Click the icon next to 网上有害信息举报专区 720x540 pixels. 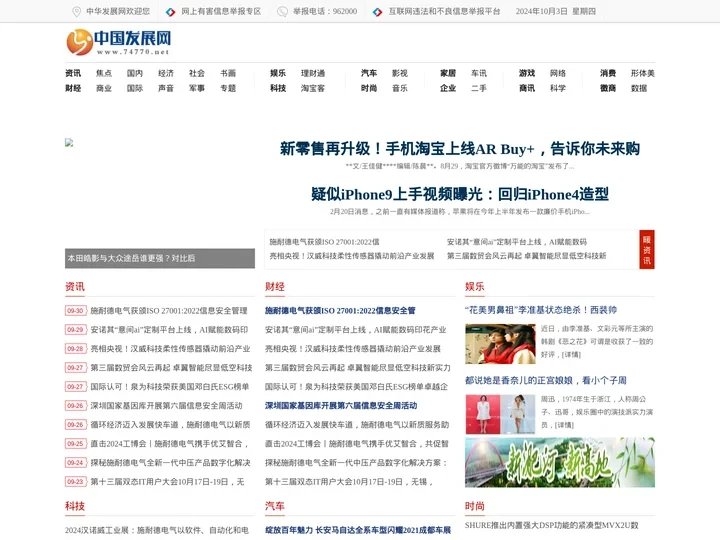tap(170, 11)
